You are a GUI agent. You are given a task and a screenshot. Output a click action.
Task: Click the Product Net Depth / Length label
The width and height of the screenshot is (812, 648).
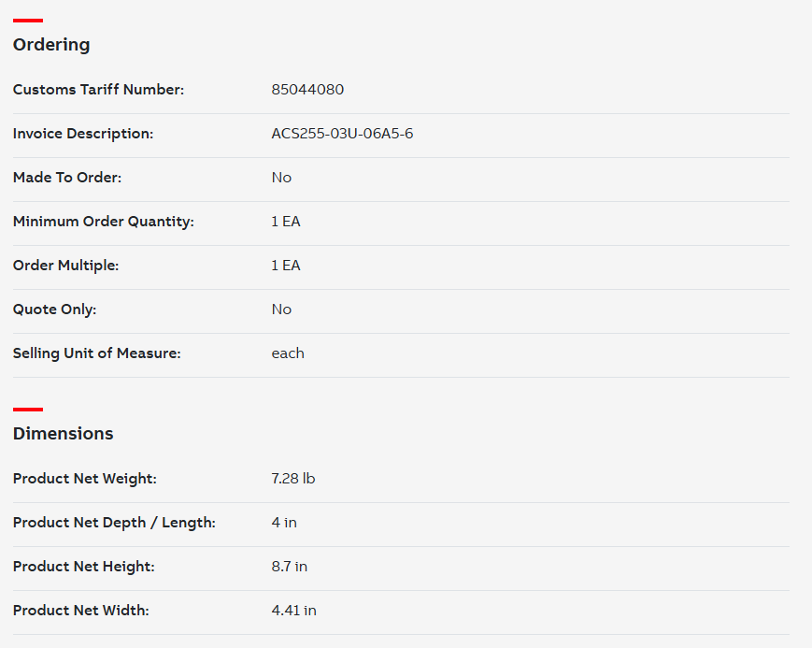[114, 523]
